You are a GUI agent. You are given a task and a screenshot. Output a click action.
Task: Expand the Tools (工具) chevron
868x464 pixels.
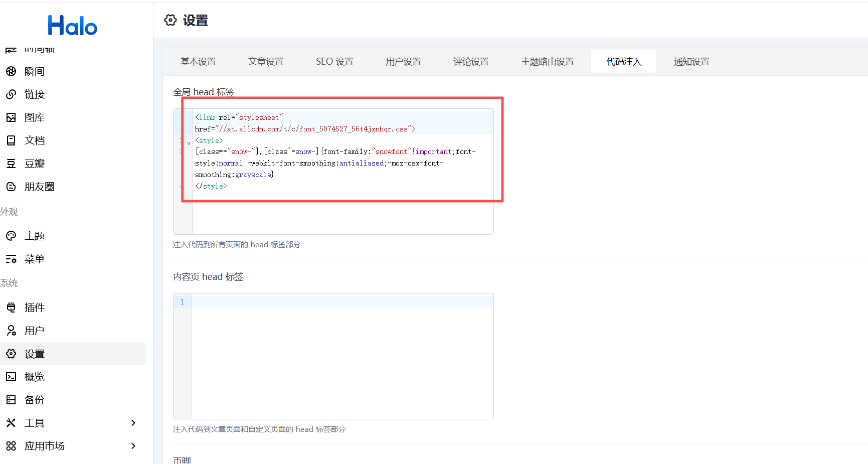click(133, 423)
